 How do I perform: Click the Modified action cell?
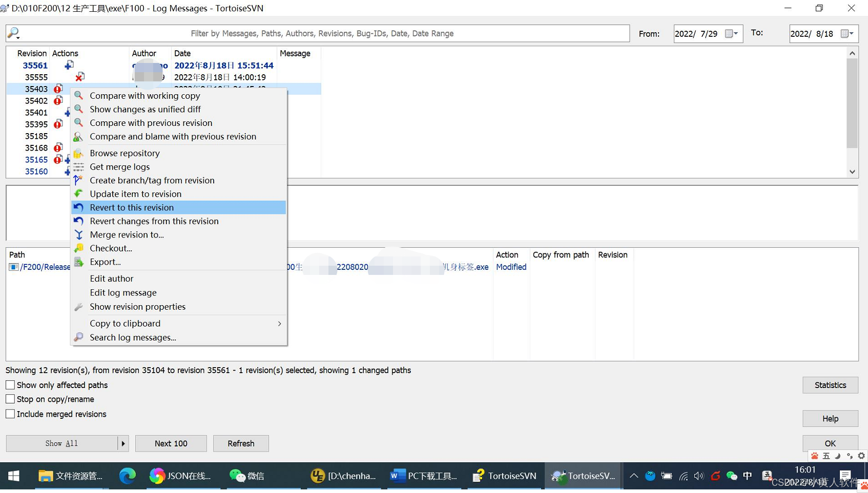(x=511, y=267)
